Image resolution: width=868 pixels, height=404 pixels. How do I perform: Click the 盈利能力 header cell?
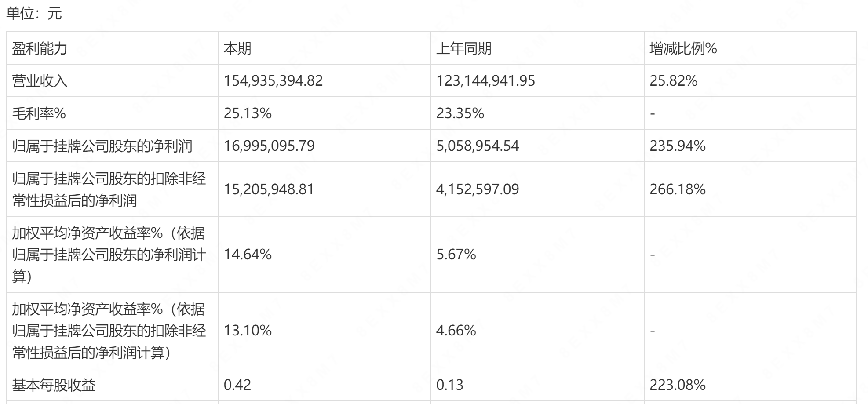112,48
